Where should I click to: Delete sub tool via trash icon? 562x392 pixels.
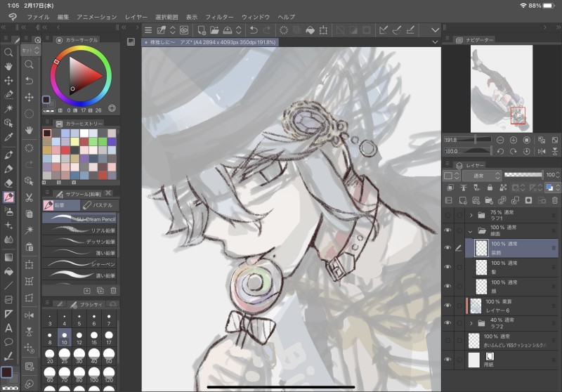click(113, 291)
